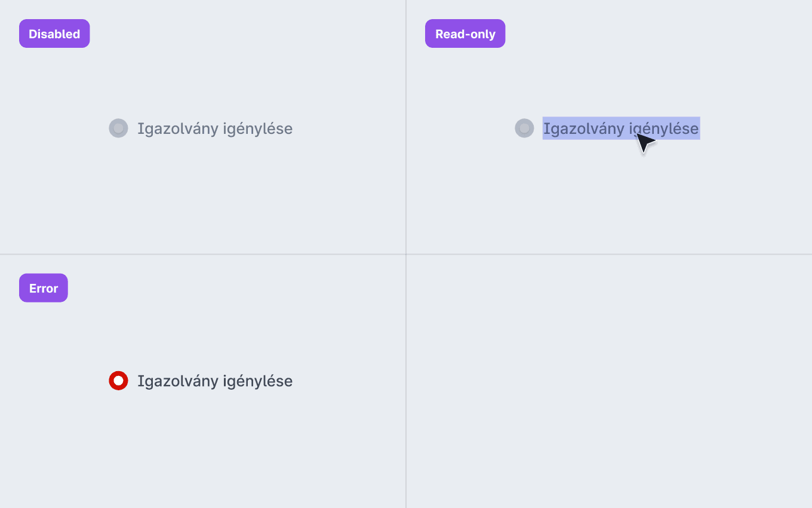
Task: Click the white center of the red radio
Action: click(x=118, y=381)
